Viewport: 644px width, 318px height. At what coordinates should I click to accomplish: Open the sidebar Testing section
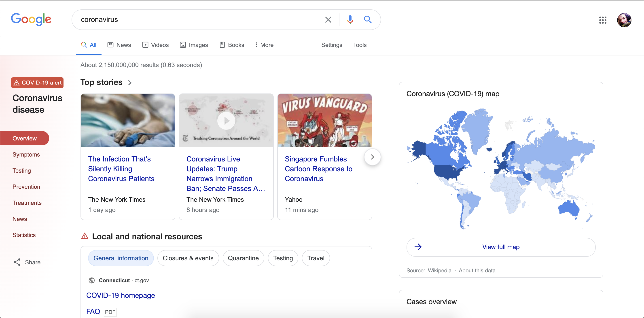coord(22,170)
